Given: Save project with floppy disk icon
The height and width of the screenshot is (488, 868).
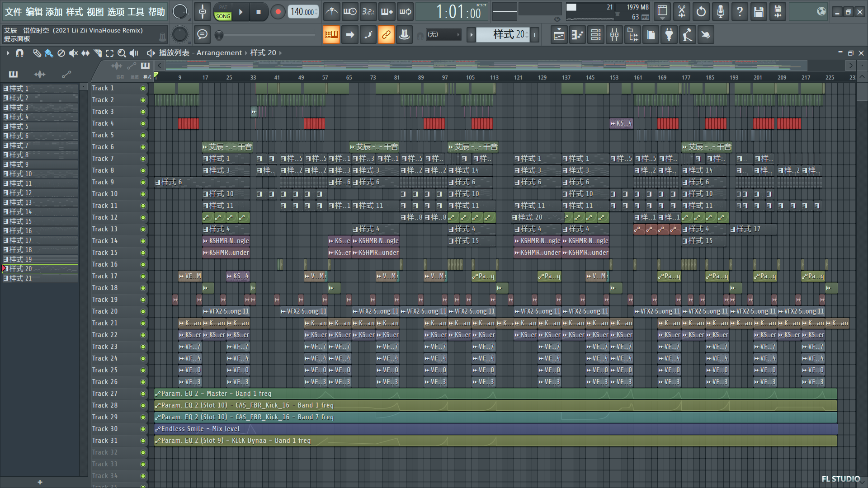Looking at the screenshot, I should [x=759, y=12].
